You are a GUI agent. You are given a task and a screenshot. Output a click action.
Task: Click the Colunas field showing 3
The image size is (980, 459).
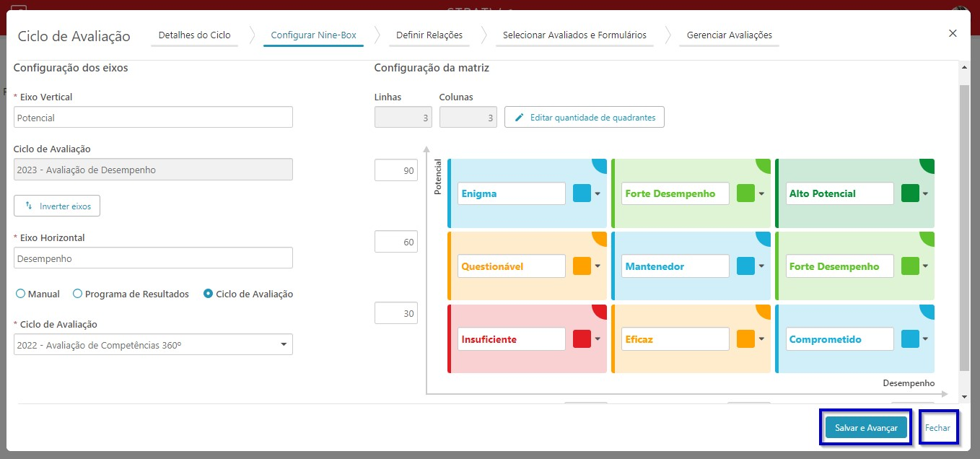[x=468, y=118]
